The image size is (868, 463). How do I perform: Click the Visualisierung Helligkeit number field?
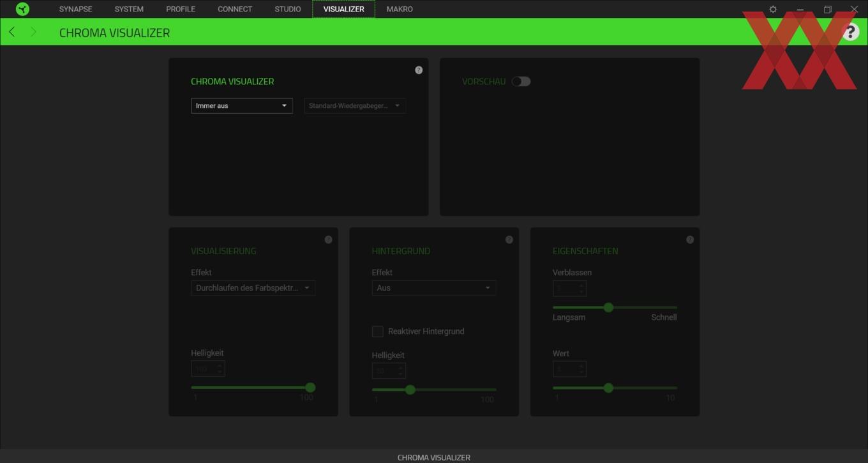pyautogui.click(x=208, y=368)
